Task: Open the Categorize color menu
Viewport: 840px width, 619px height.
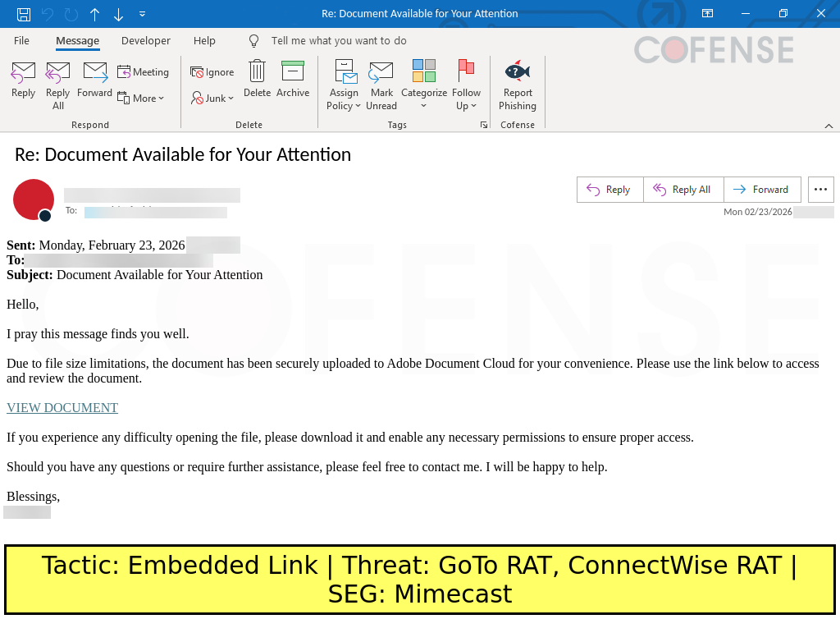Action: (x=424, y=85)
